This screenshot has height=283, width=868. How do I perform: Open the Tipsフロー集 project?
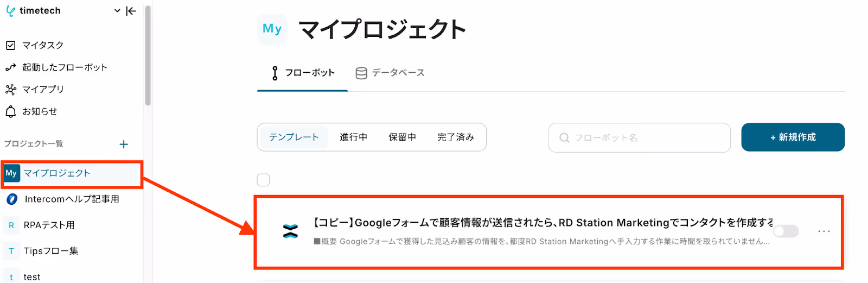[x=51, y=251]
